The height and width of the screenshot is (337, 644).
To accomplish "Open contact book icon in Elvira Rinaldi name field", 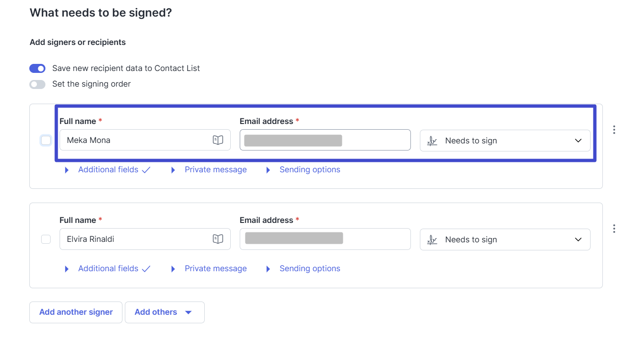I will click(218, 239).
